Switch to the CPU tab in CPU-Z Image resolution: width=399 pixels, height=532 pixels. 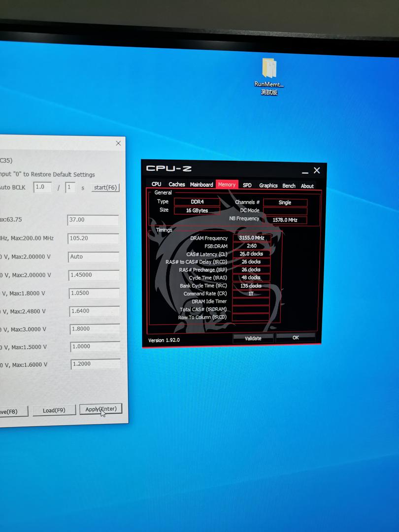click(x=157, y=184)
